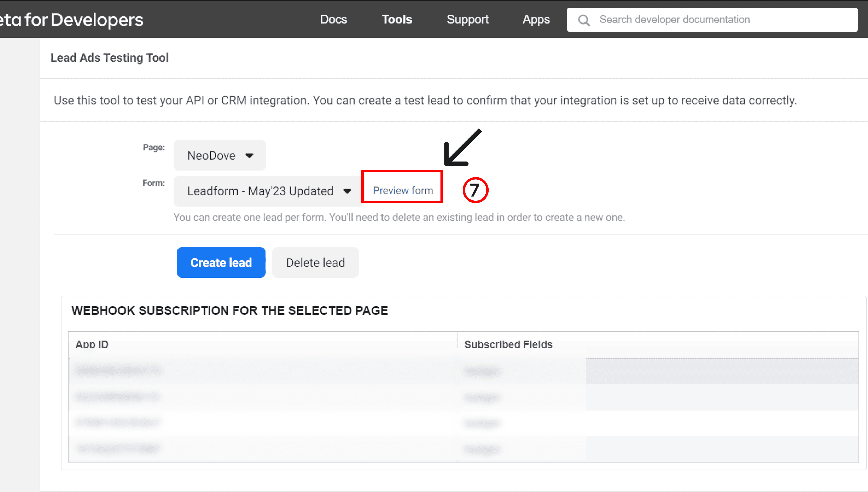Viewport: 868px width, 492px height.
Task: Expand the Form dropdown Leadform - May'23 Updated
Action: 267,191
